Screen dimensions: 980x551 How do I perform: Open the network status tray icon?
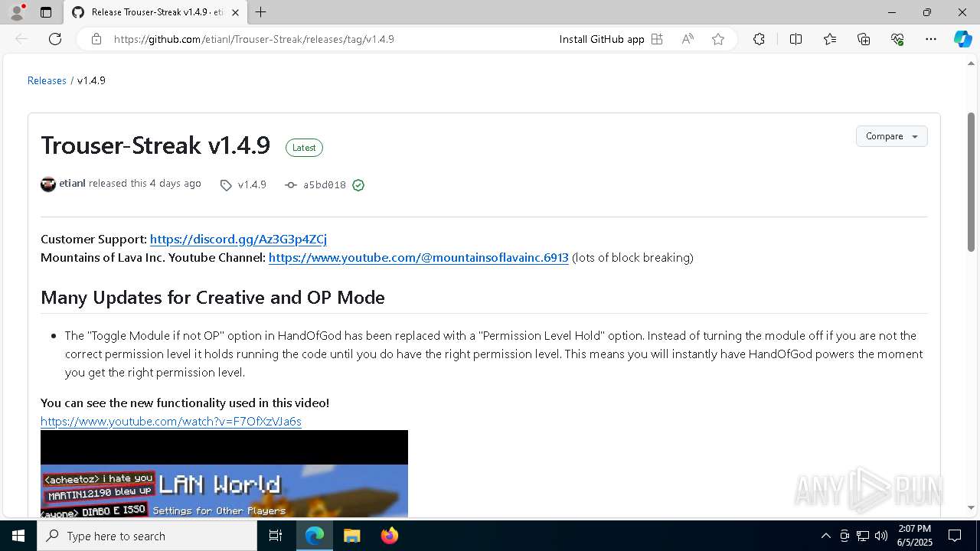pyautogui.click(x=863, y=536)
